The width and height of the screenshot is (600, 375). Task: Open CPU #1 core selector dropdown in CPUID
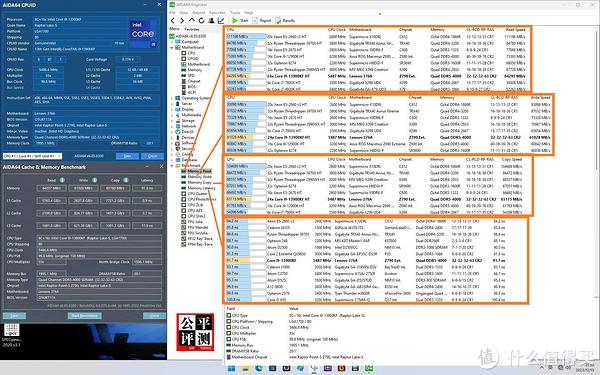32,156
